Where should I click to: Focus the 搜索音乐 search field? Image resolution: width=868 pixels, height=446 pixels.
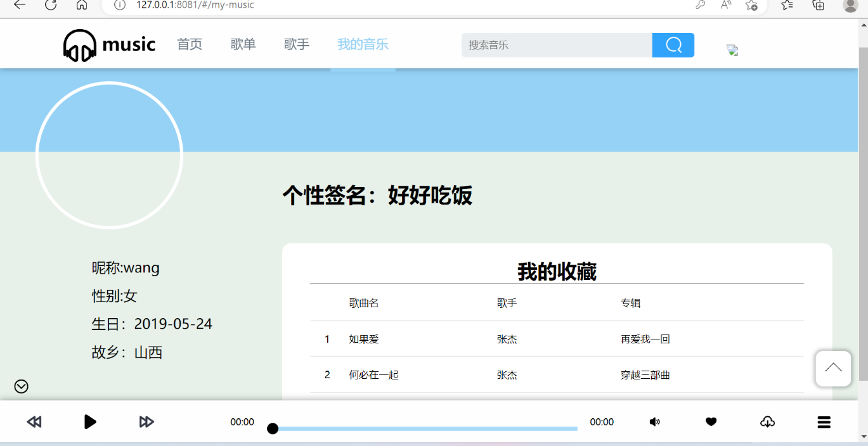pyautogui.click(x=557, y=45)
